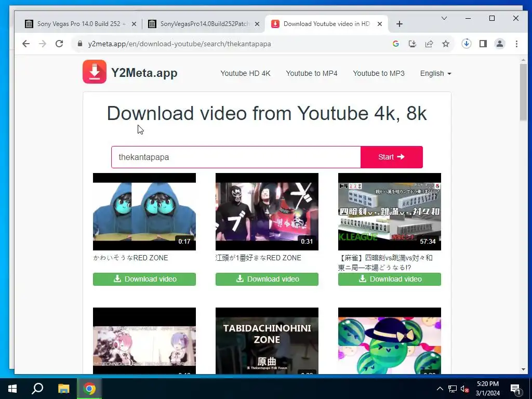Click the install app icon in the address bar
The image size is (532, 399).
coord(412,44)
